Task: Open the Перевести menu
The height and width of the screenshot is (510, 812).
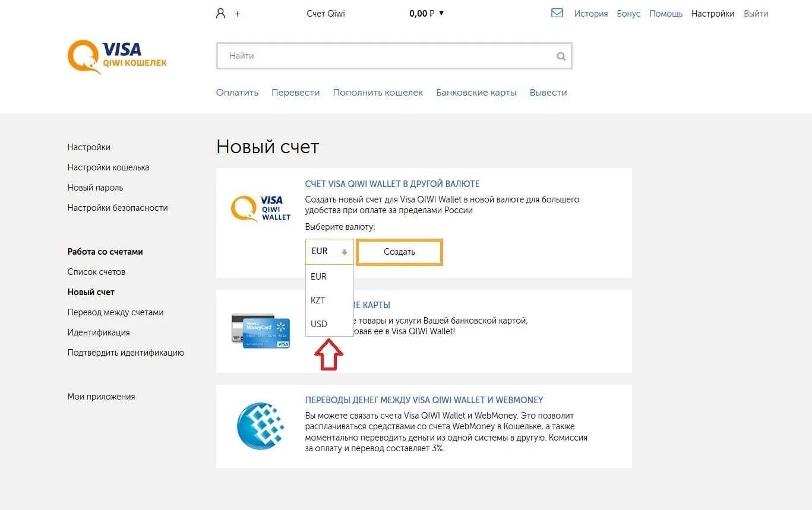Action: [x=295, y=93]
